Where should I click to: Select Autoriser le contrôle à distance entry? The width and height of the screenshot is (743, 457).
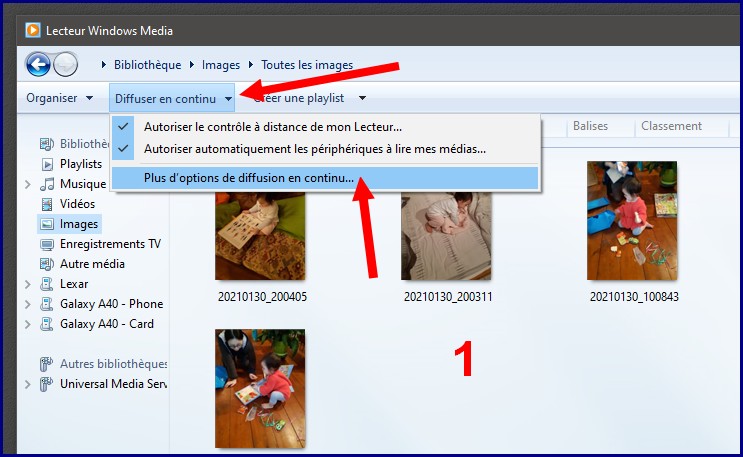click(325, 127)
